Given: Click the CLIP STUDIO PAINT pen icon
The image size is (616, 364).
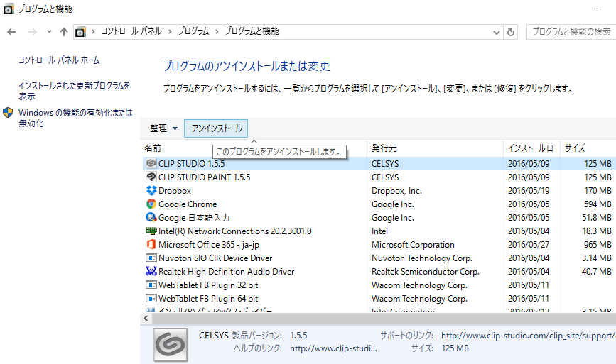Looking at the screenshot, I should [x=151, y=177].
